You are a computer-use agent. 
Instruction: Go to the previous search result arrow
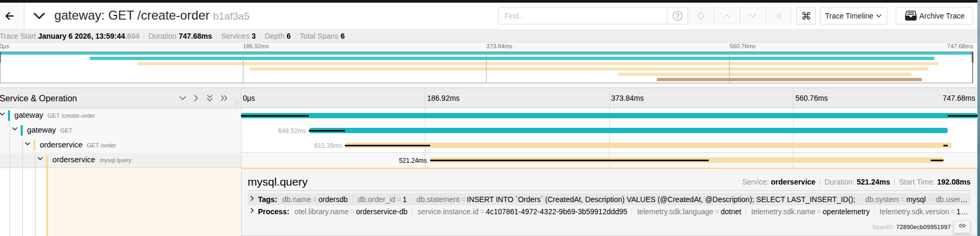pos(727,16)
